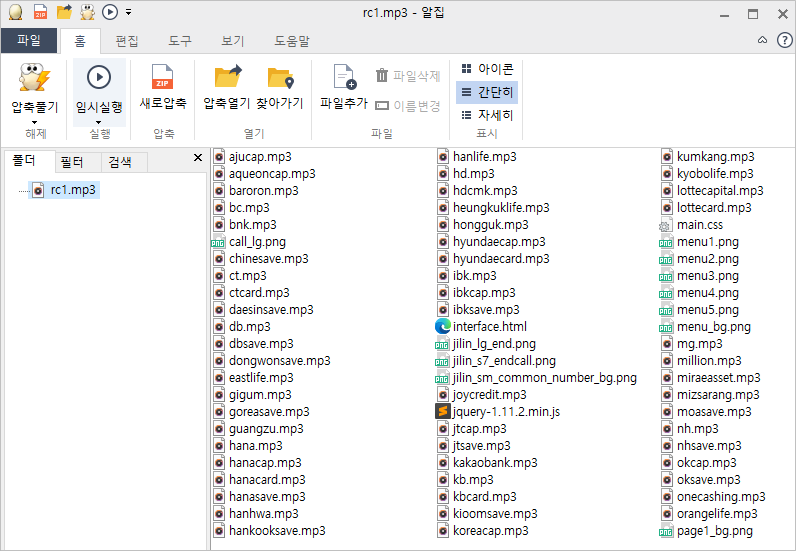Collapse the ribbon with chevron icon
The height and width of the screenshot is (551, 796).
click(x=762, y=40)
